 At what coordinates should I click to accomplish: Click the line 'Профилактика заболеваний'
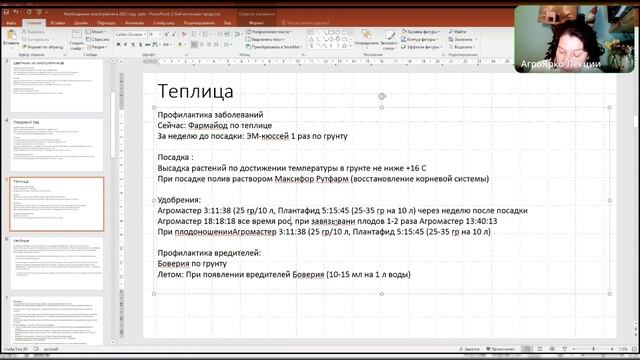(x=210, y=115)
